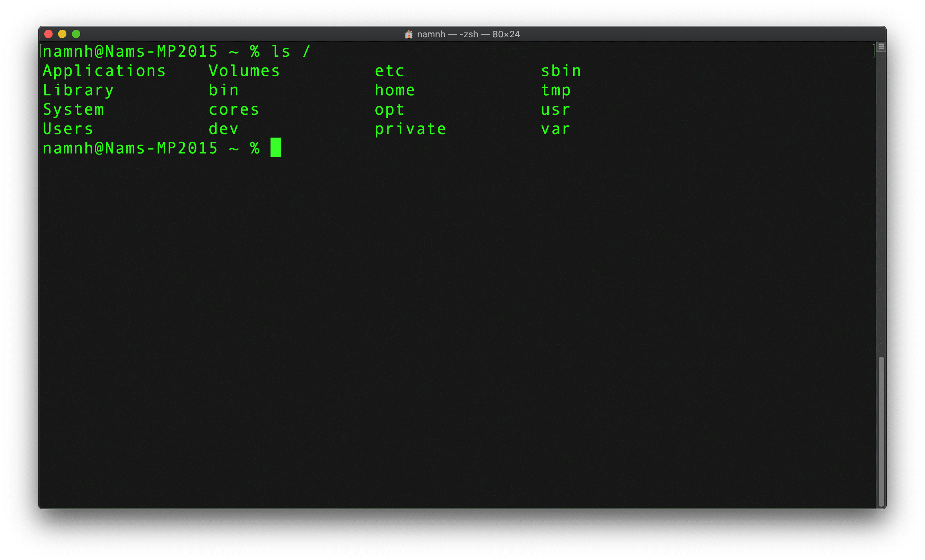
Task: Click the first prompt 'namnh@Nams-MP2015' text
Action: 130,52
